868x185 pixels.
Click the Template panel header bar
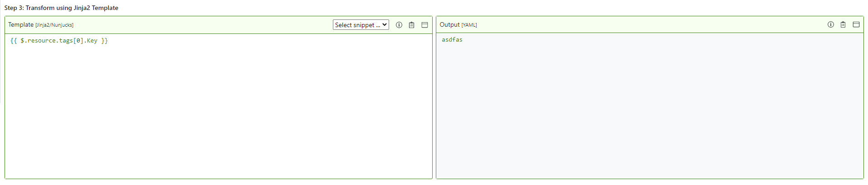204,25
